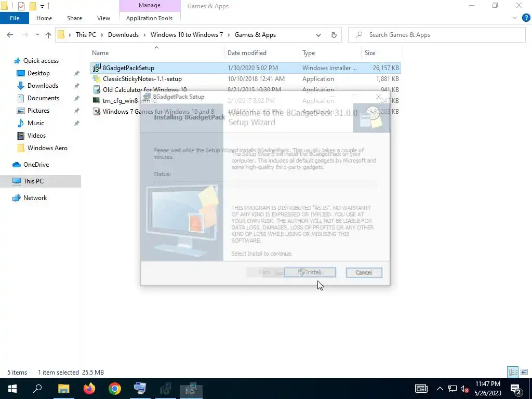The width and height of the screenshot is (532, 399).
Task: Go back to previous folder
Action: [10, 35]
